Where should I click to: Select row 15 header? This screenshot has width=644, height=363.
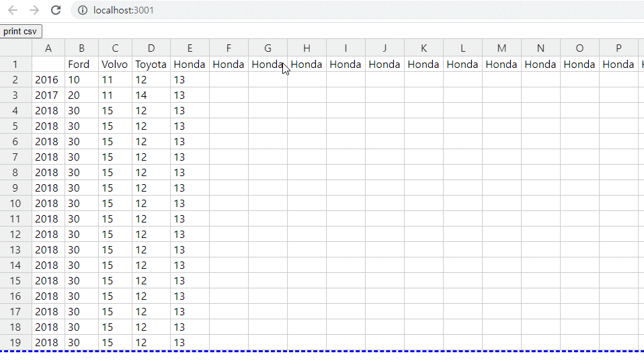point(15,281)
